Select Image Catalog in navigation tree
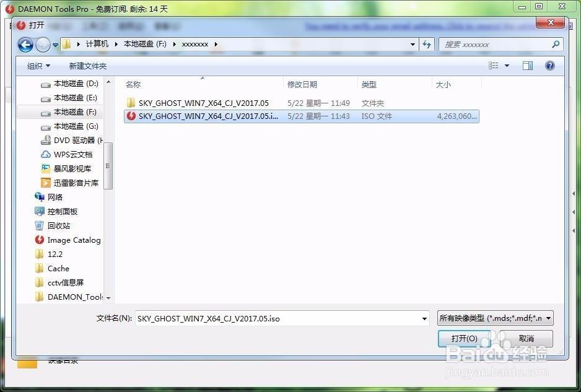 tap(68, 240)
